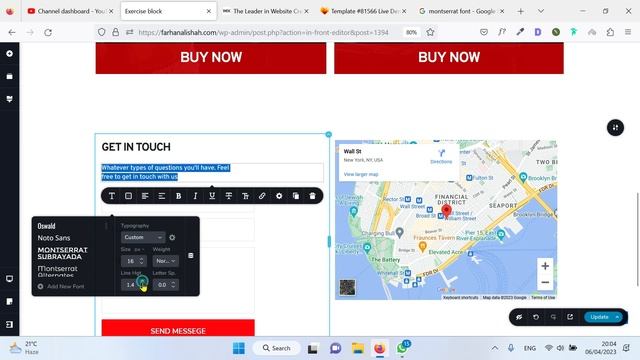The image size is (640, 360).
Task: Click the font size stepper arrows
Action: 142,261
